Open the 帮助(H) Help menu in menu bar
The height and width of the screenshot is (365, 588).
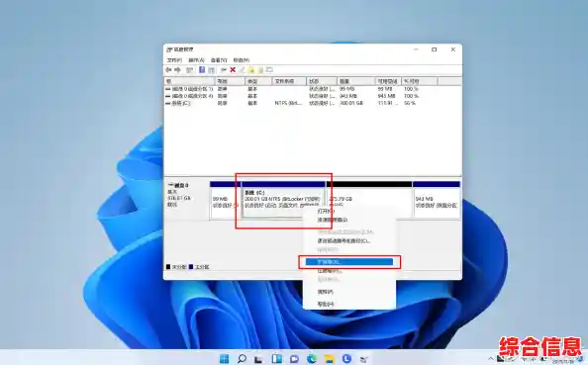click(x=242, y=60)
